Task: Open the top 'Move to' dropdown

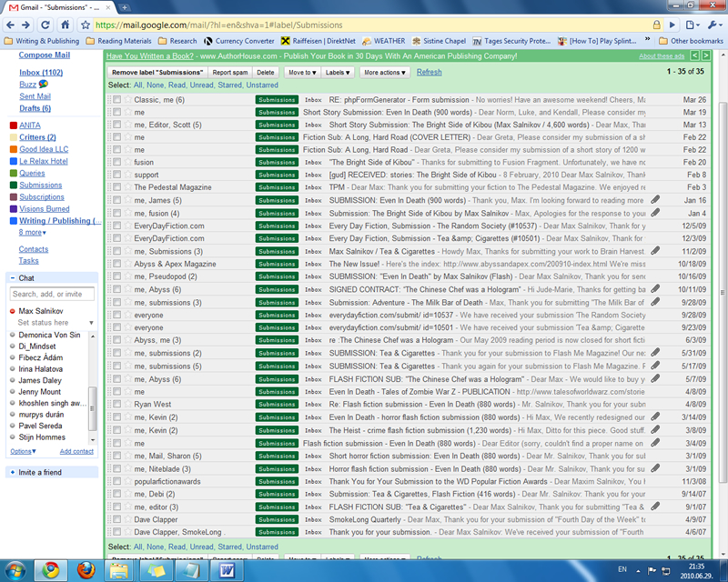Action: (299, 72)
